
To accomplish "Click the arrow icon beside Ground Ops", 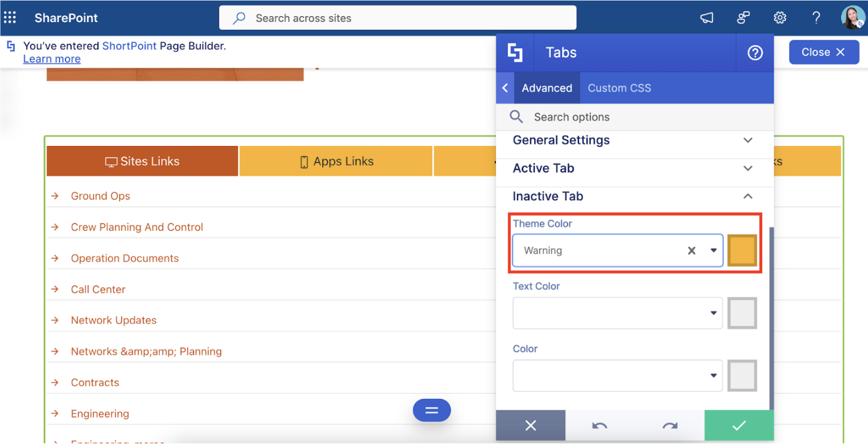I will click(55, 196).
